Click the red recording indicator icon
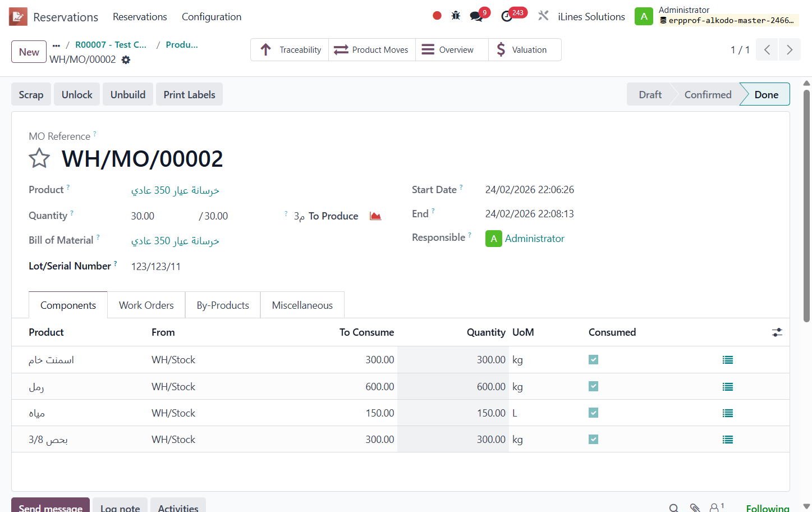Viewport: 812px width, 512px height. pos(437,16)
